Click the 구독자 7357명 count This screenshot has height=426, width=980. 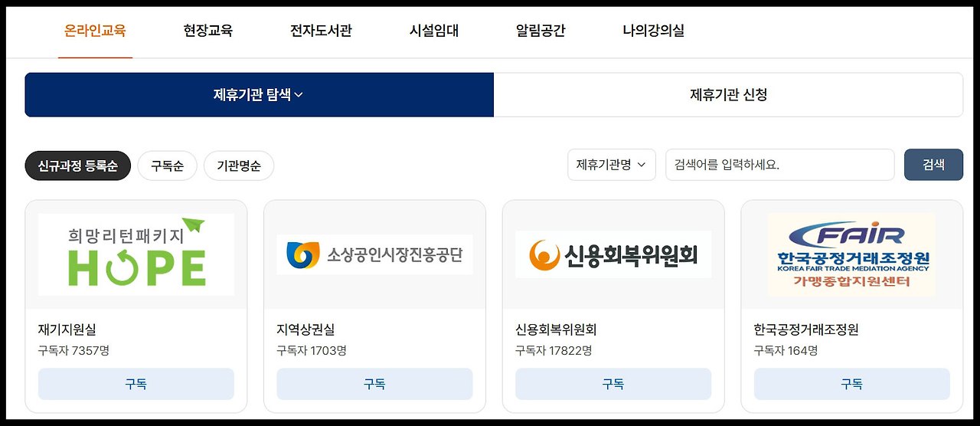[73, 351]
